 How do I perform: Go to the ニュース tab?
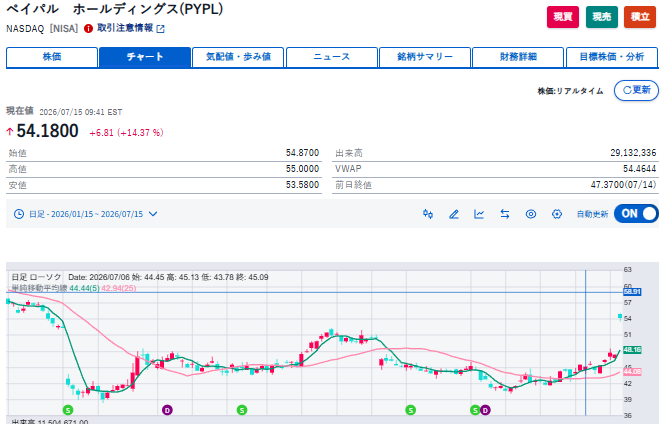(332, 57)
